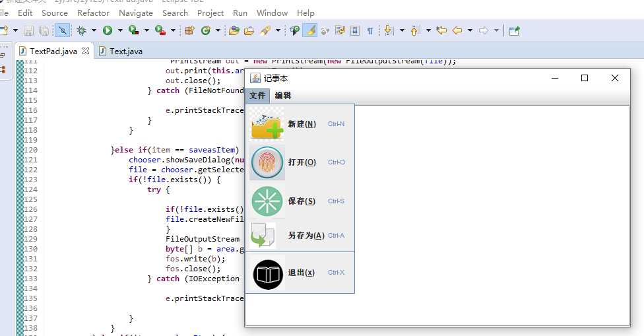
Task: Select 退出(x) menu item
Action: (x=300, y=273)
